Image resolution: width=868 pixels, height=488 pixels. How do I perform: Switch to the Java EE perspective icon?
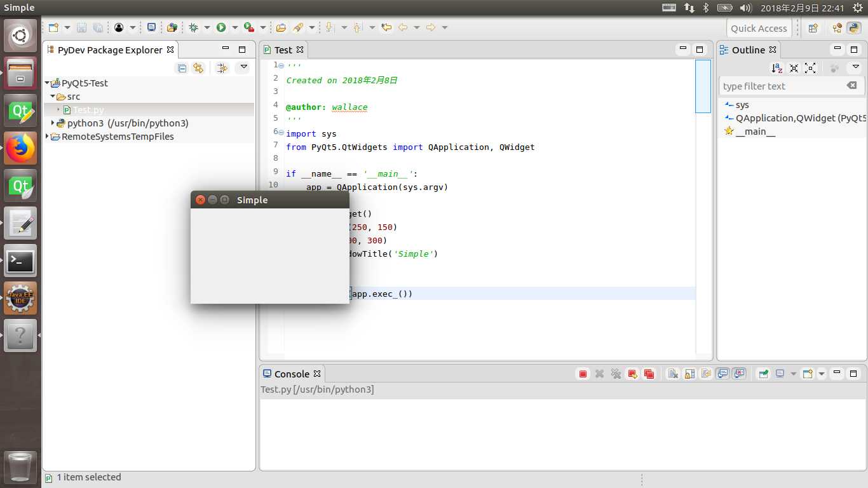click(x=837, y=28)
